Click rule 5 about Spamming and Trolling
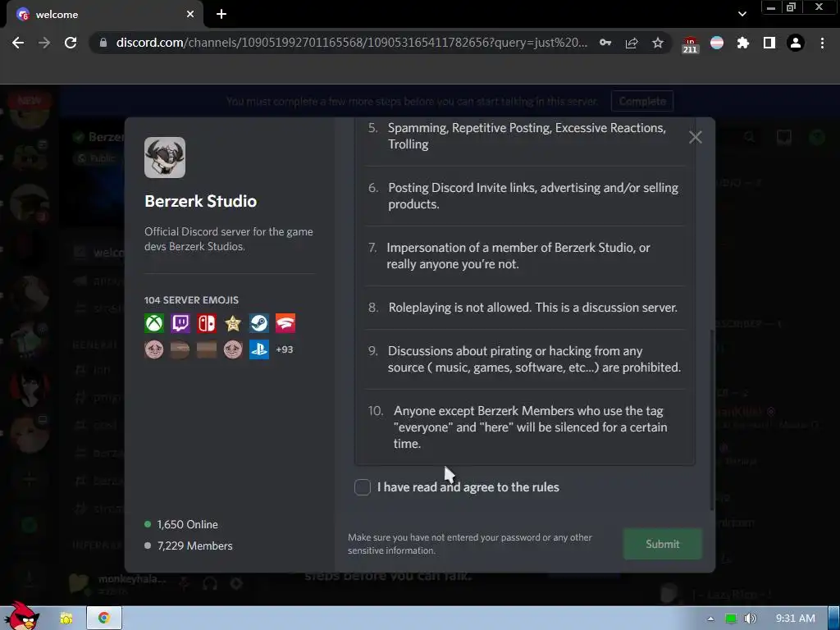The image size is (840, 630). (525, 136)
